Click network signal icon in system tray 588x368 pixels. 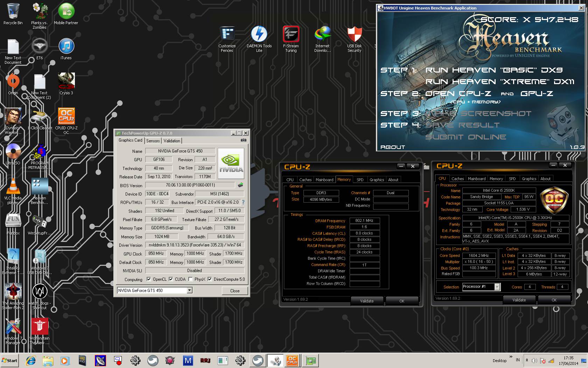pos(551,360)
